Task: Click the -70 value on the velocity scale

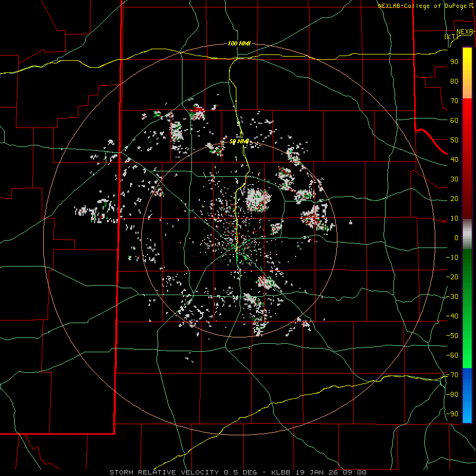Action: pyautogui.click(x=452, y=375)
